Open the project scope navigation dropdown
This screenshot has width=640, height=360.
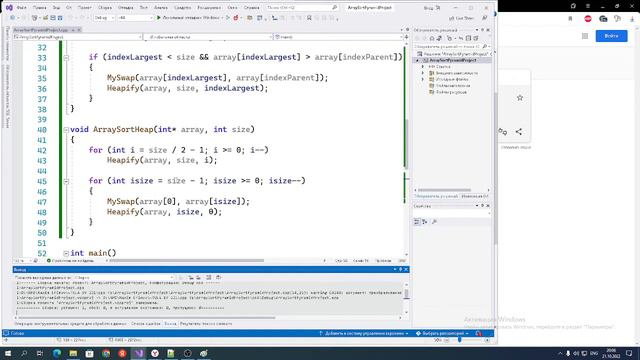click(78, 37)
